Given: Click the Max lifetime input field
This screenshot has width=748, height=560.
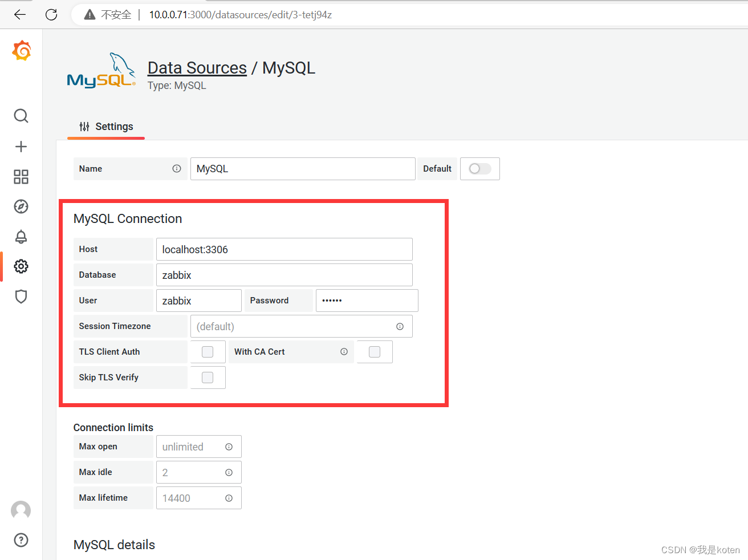Looking at the screenshot, I should pos(199,498).
